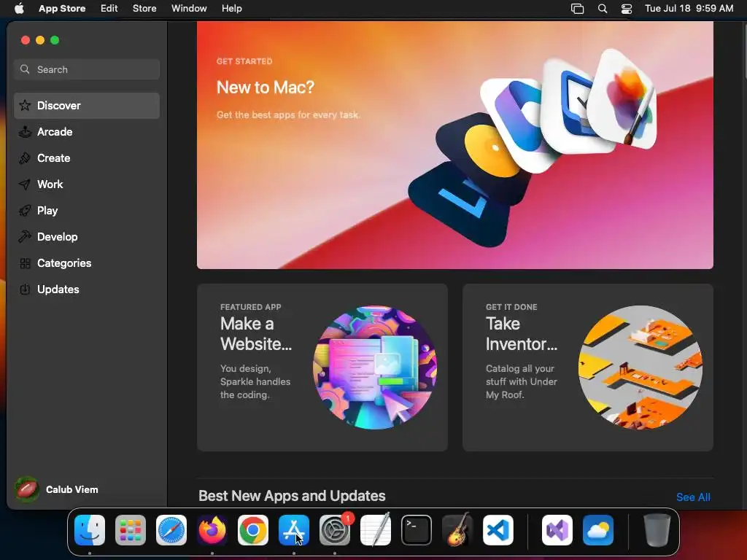Open the Calub Viem account profile
This screenshot has width=747, height=560.
click(x=57, y=489)
